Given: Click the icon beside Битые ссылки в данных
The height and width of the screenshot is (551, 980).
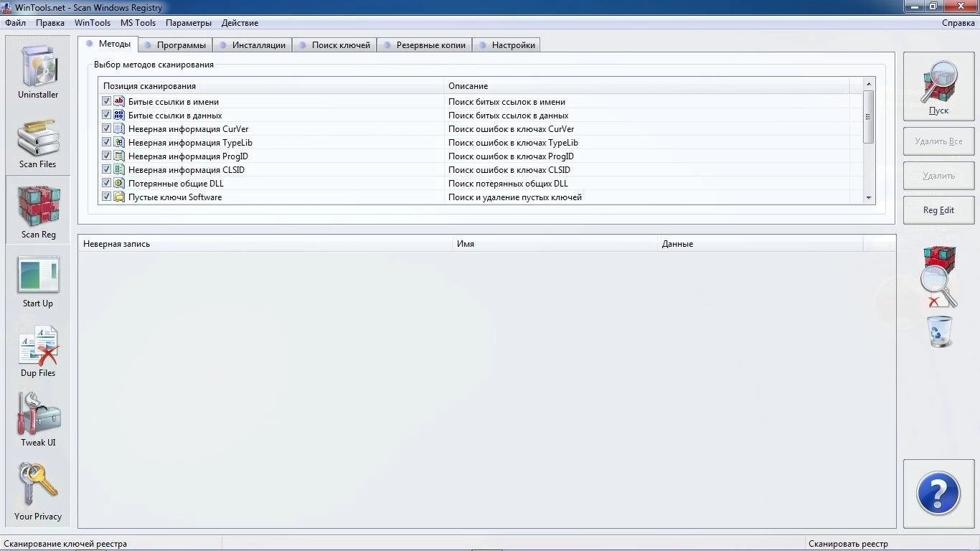Looking at the screenshot, I should point(119,116).
